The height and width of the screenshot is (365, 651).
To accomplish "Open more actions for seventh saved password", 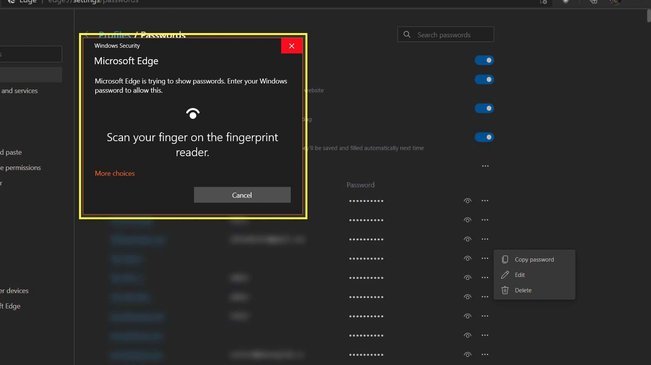I will [485, 316].
